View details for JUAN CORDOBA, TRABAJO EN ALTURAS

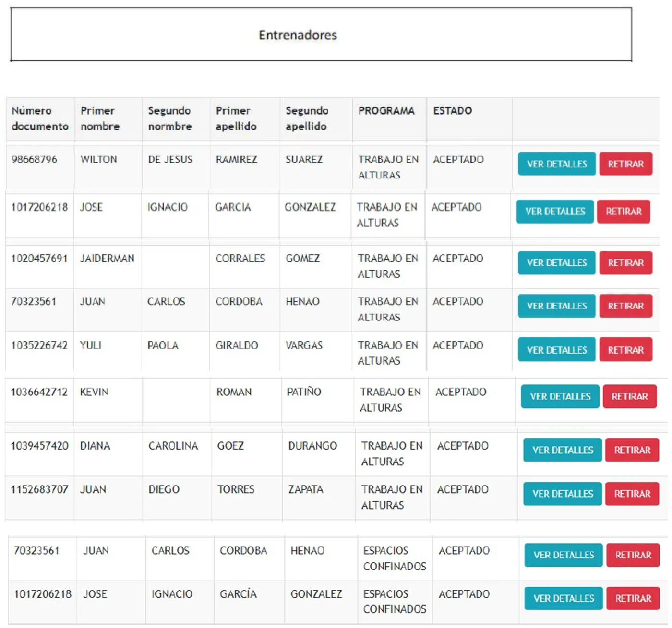coord(557,306)
